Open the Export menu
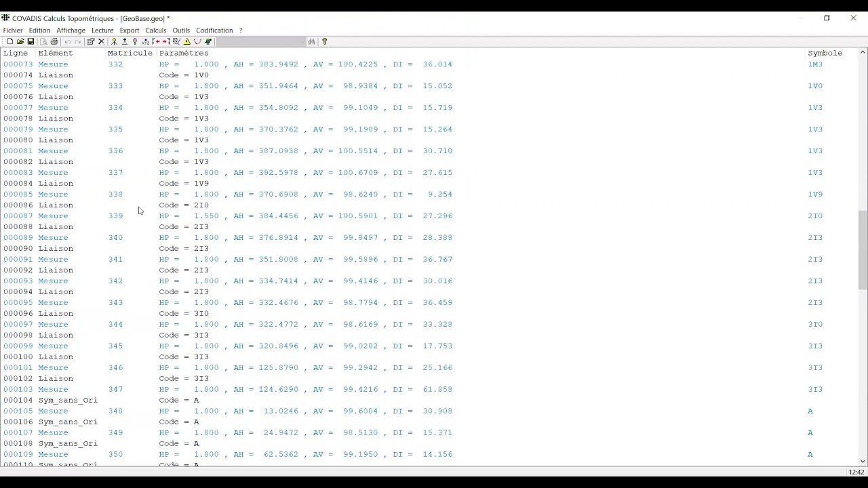The width and height of the screenshot is (868, 488). pos(130,30)
